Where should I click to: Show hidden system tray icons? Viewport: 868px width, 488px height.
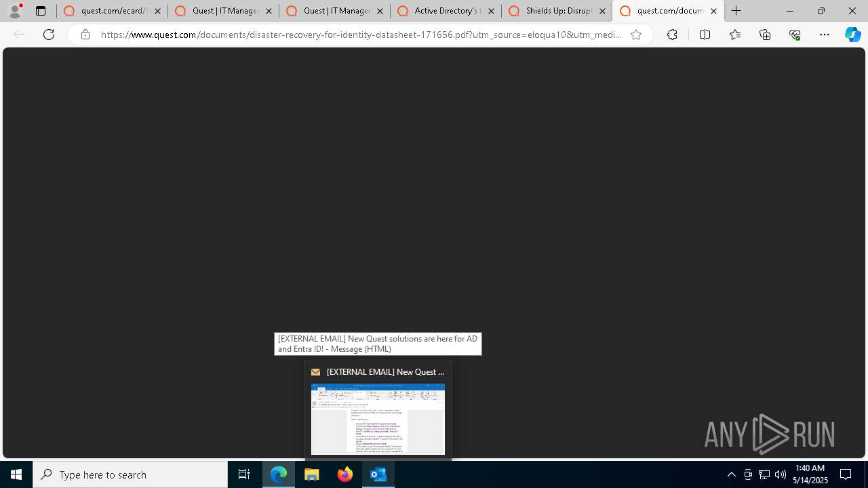(731, 474)
